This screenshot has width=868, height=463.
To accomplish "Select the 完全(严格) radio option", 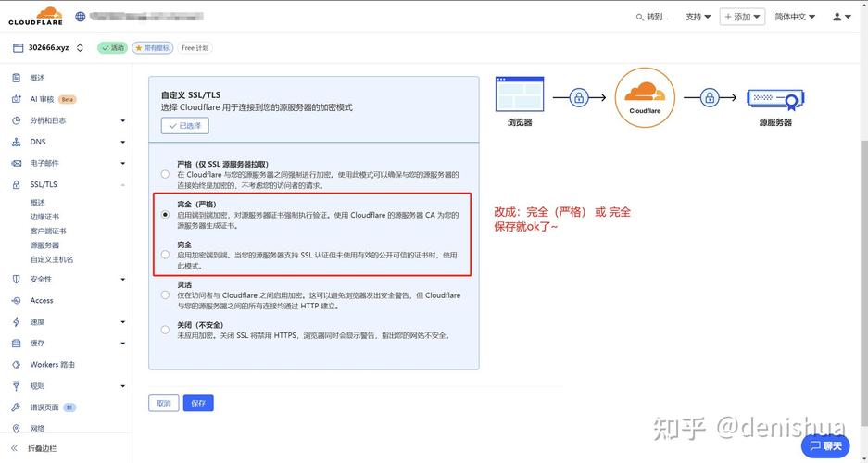I will [165, 215].
